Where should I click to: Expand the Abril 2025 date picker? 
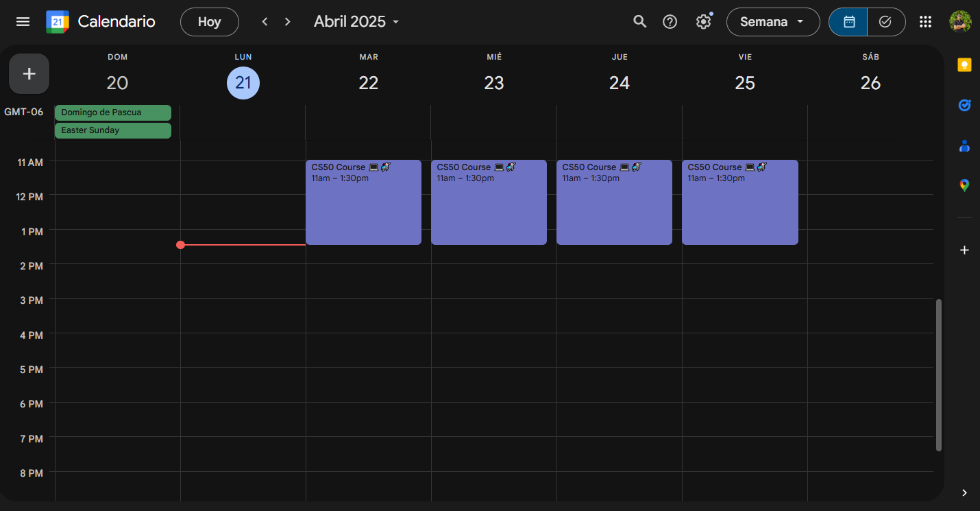pos(356,22)
